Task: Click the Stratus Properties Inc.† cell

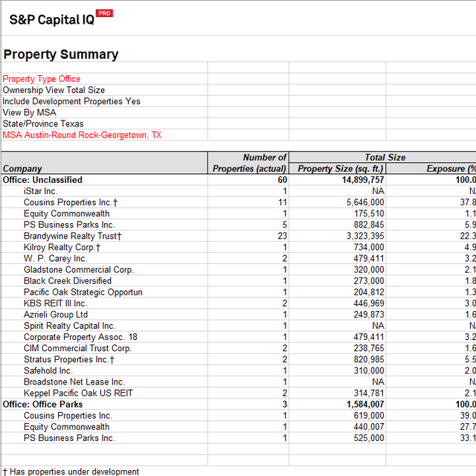Action: click(105, 359)
